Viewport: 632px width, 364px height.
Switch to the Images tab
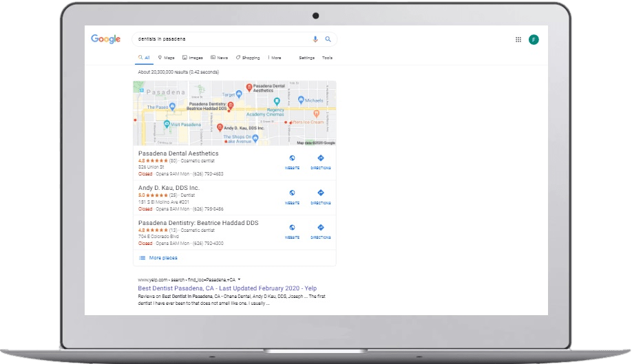(193, 58)
